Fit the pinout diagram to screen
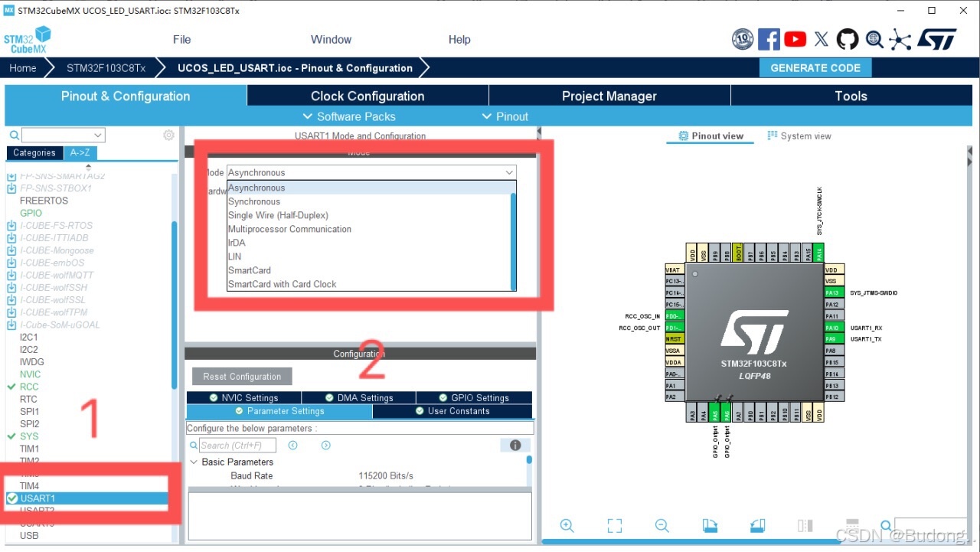Image resolution: width=980 pixels, height=552 pixels. coord(614,526)
